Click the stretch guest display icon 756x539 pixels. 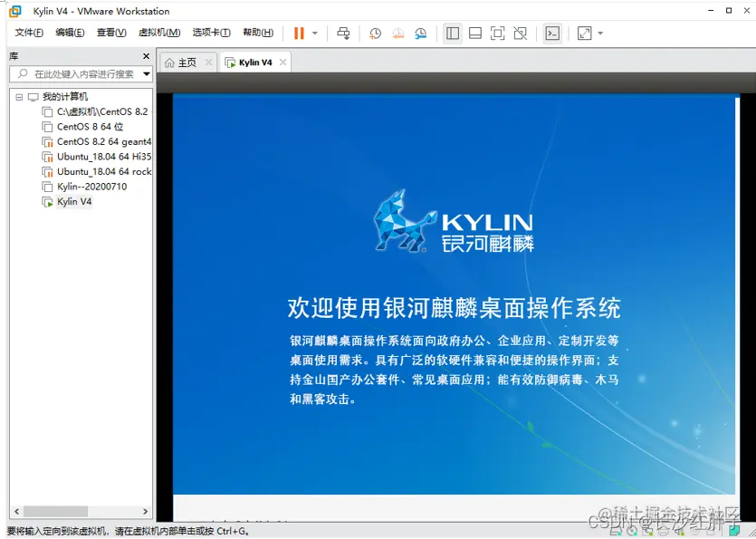click(584, 33)
